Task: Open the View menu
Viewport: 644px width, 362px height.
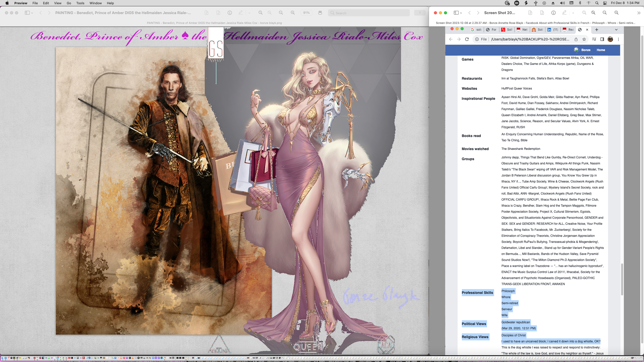Action: pos(58,3)
